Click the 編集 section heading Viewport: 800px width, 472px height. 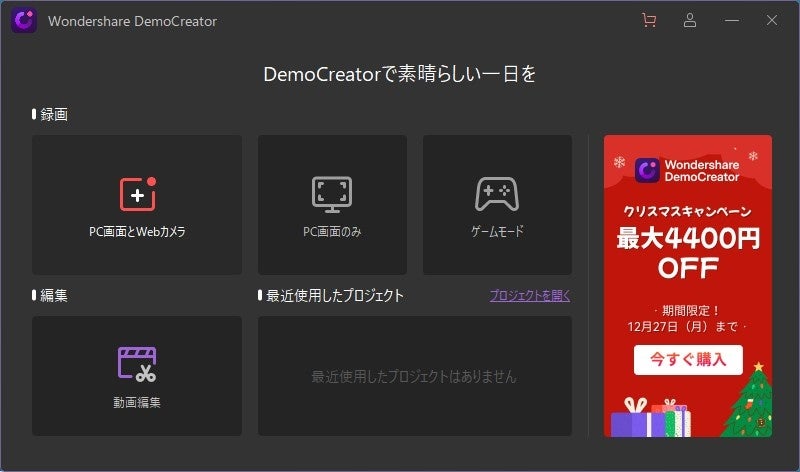(54, 295)
